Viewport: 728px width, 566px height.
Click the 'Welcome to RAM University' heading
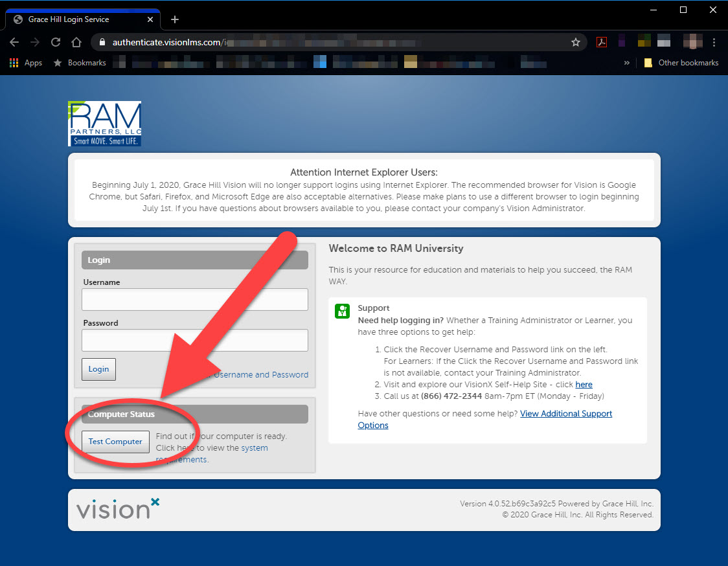click(x=396, y=249)
